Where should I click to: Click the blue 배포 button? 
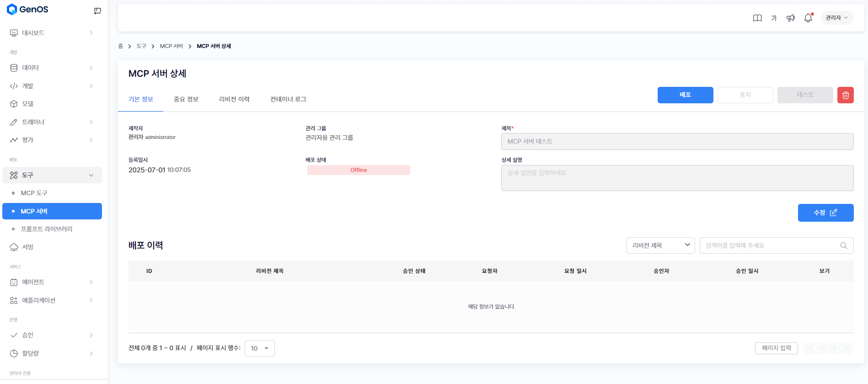[x=685, y=95]
